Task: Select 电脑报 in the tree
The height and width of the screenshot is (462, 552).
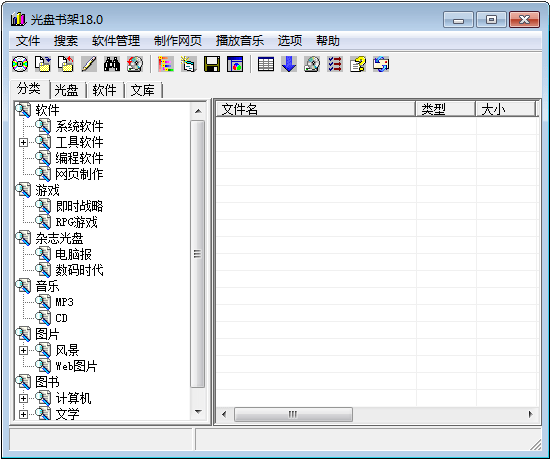Action: [x=73, y=255]
